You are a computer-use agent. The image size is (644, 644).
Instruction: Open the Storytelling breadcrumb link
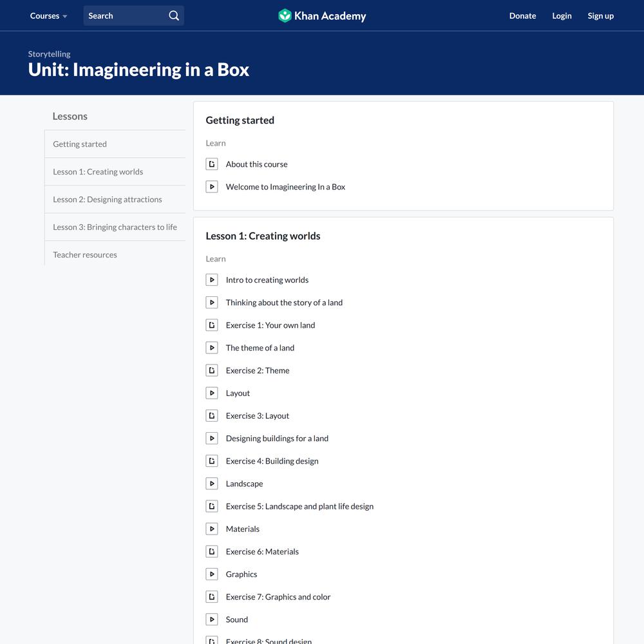click(49, 54)
